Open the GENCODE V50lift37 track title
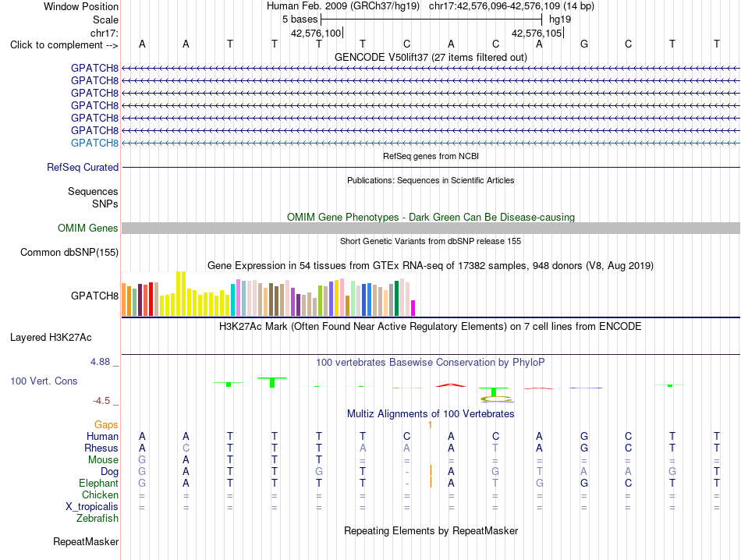741x560 pixels. coord(431,57)
